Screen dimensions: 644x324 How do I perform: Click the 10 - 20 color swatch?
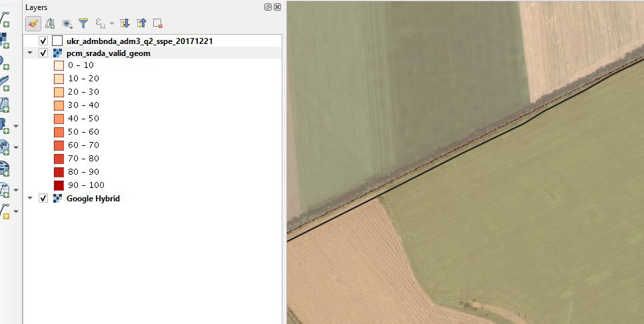pos(59,79)
